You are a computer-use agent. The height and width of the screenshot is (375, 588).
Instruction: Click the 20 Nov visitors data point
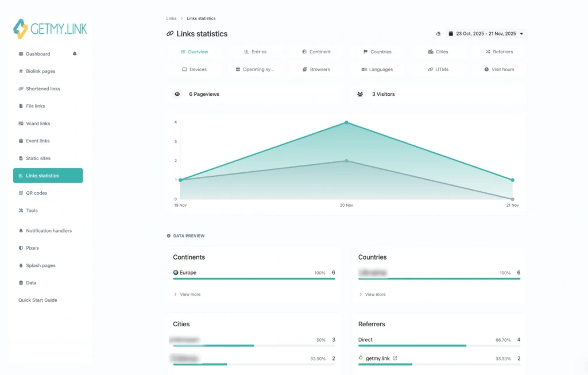(x=346, y=161)
